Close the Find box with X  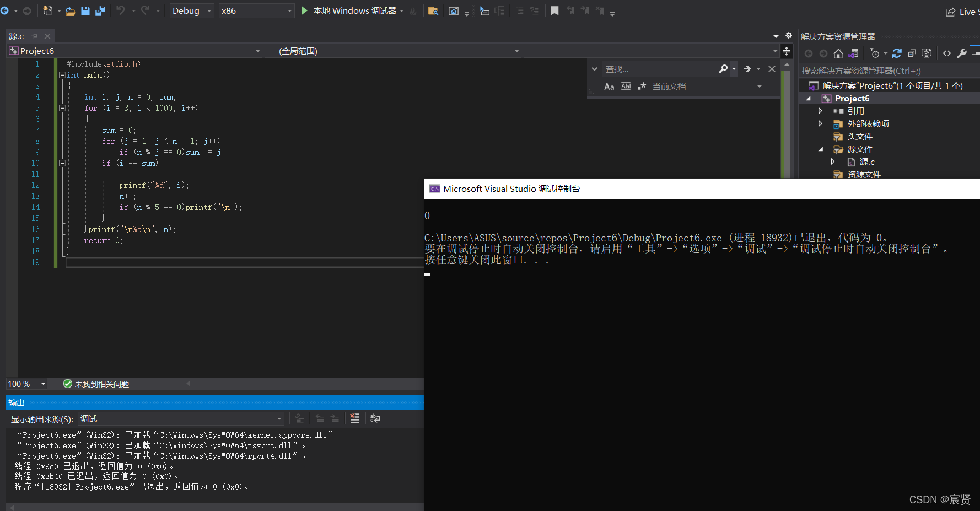pyautogui.click(x=772, y=69)
